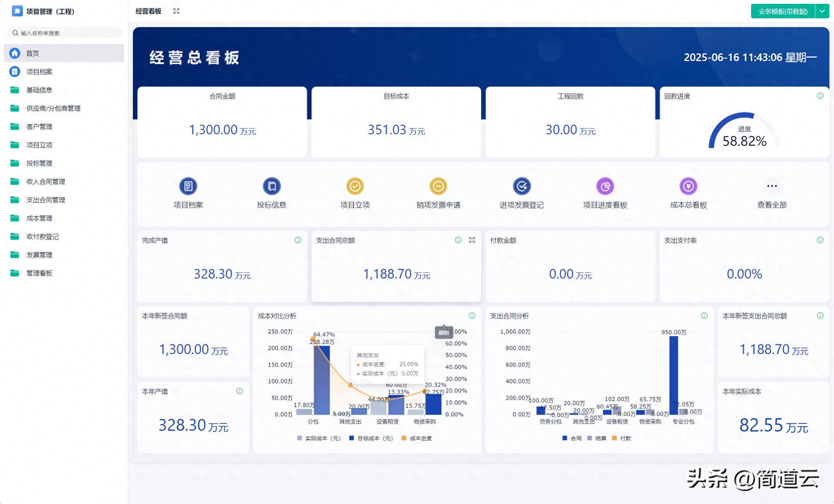Click the 项目立项 checkmark icon

point(355,186)
